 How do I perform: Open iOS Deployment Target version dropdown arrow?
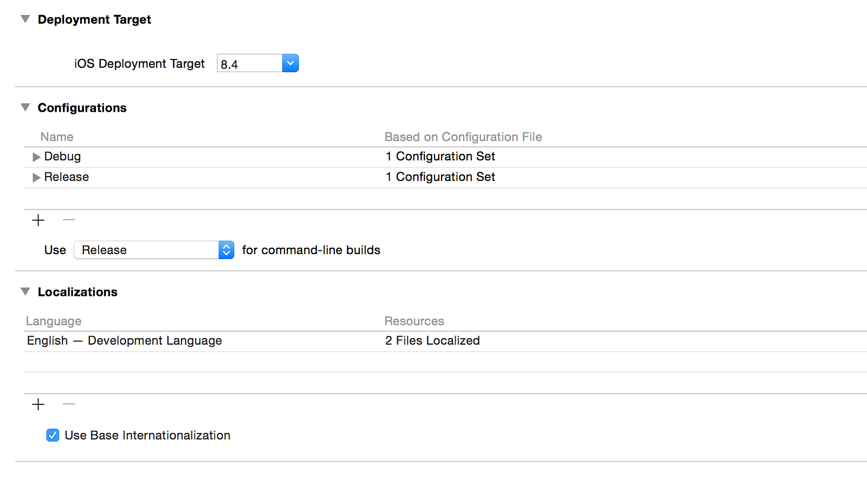(x=290, y=63)
